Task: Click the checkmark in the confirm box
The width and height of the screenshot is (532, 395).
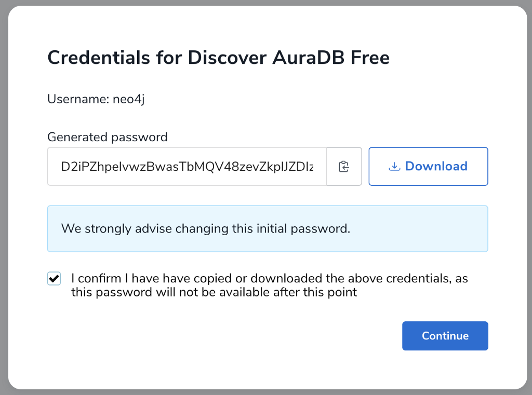Action: pos(54,279)
